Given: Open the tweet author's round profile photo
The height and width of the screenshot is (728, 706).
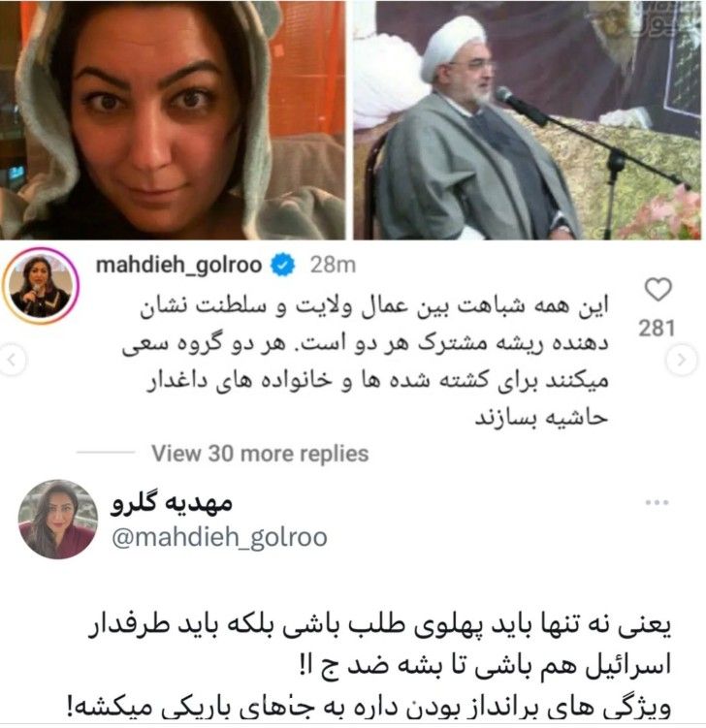Looking at the screenshot, I should coord(58,519).
